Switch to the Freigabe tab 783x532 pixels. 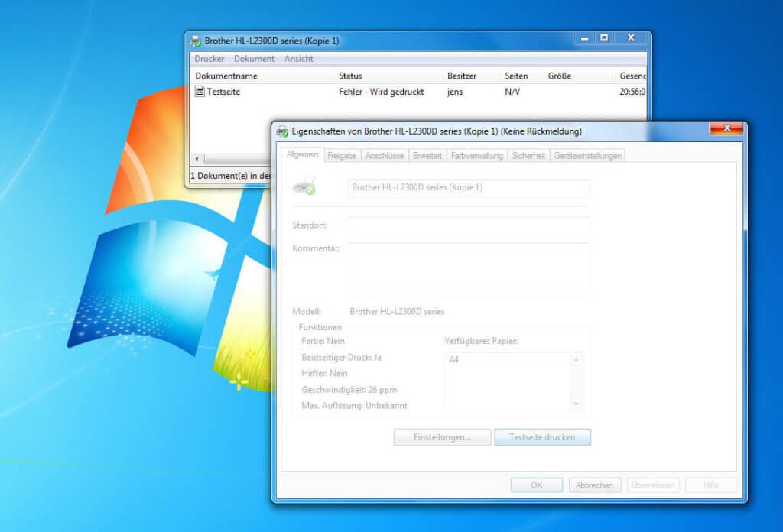[342, 155]
